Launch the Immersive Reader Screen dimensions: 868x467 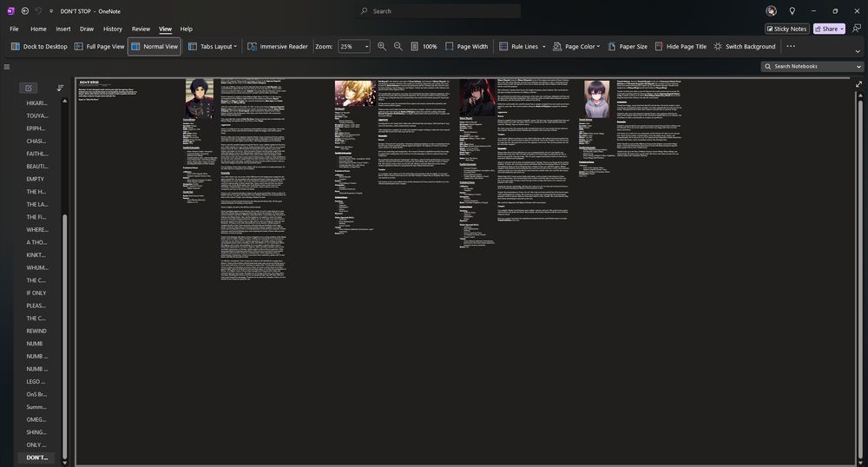click(278, 47)
